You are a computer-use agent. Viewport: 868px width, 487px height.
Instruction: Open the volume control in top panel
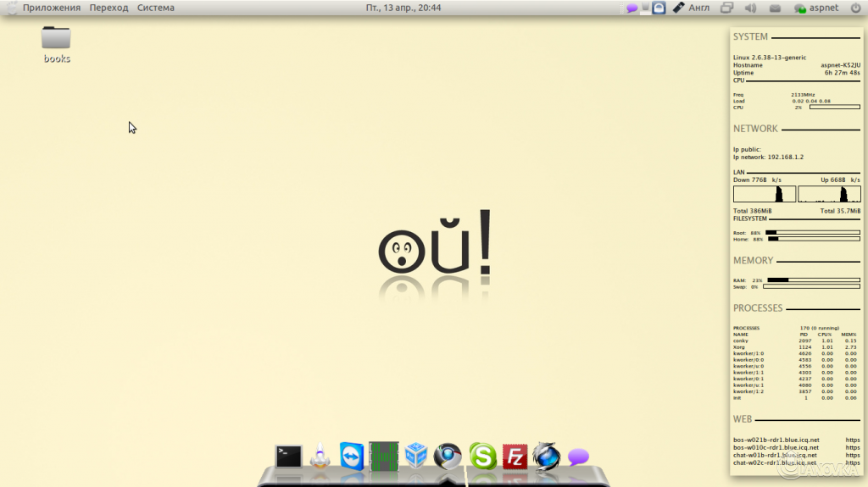(x=750, y=8)
